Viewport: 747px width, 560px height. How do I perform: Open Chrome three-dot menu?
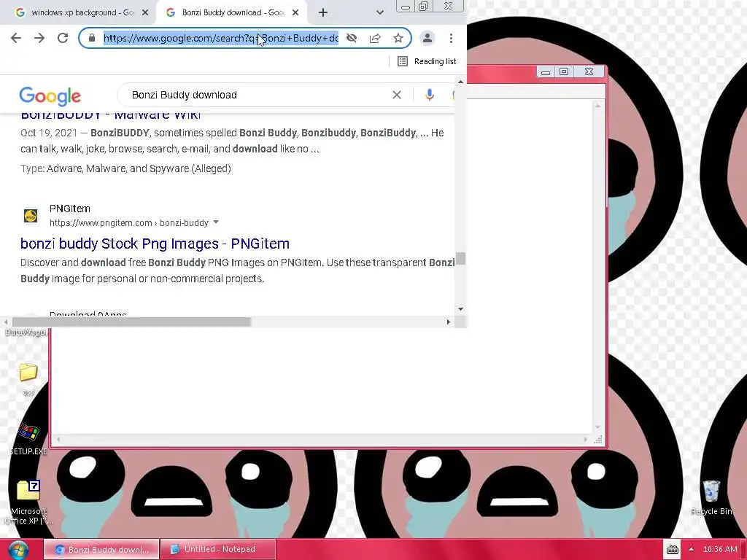click(451, 38)
